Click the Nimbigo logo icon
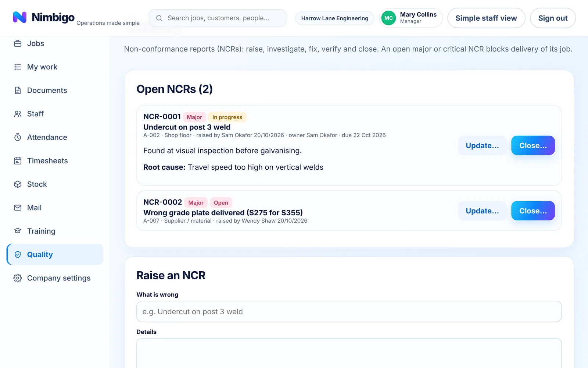This screenshot has height=368, width=588. [19, 17]
